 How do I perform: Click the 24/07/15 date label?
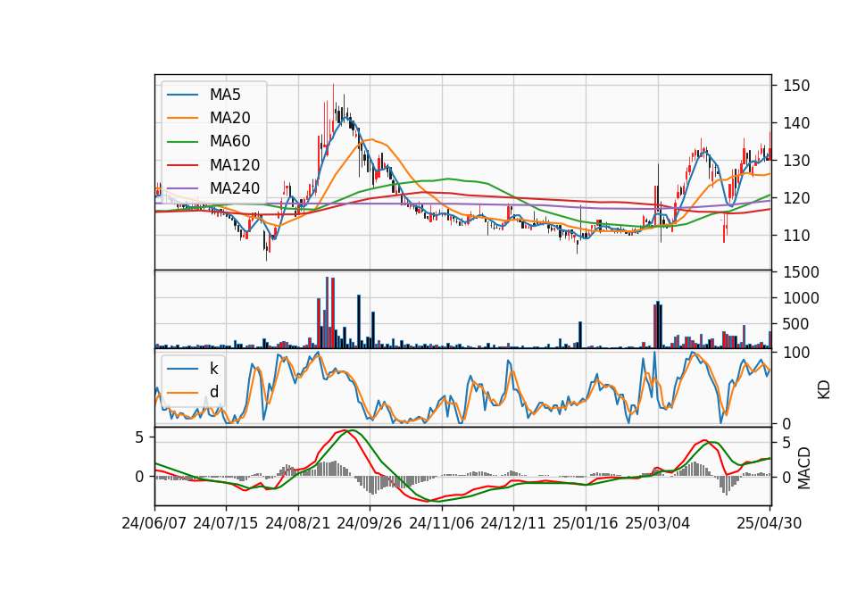(x=226, y=523)
